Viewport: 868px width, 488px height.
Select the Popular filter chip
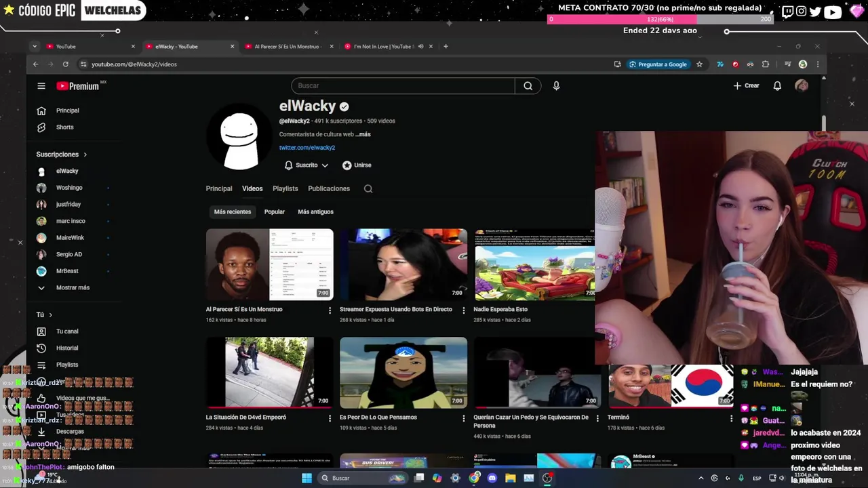coord(275,212)
